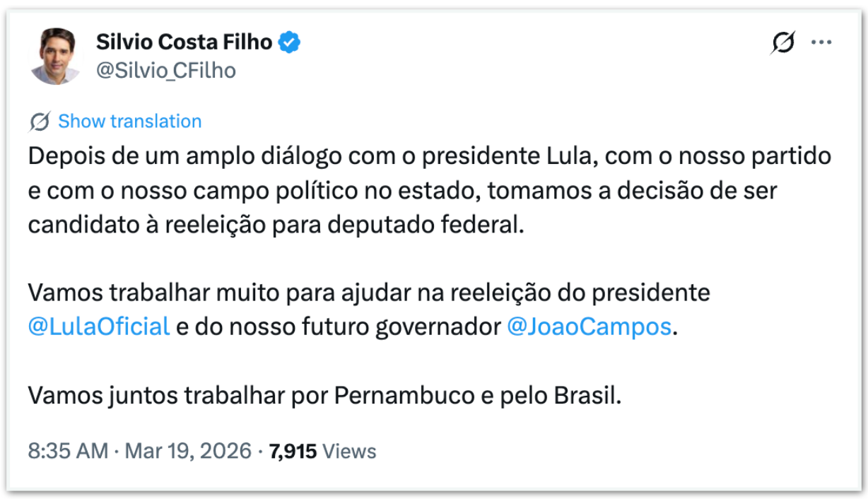The image size is (868, 499).
Task: Click the 7,915 view count number
Action: coord(293,451)
